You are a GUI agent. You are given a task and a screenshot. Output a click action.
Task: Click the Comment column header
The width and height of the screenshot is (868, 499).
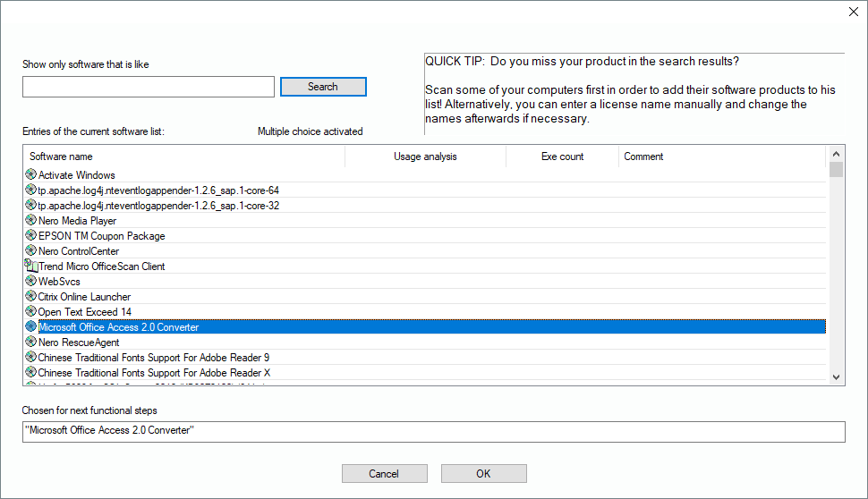tap(720, 156)
